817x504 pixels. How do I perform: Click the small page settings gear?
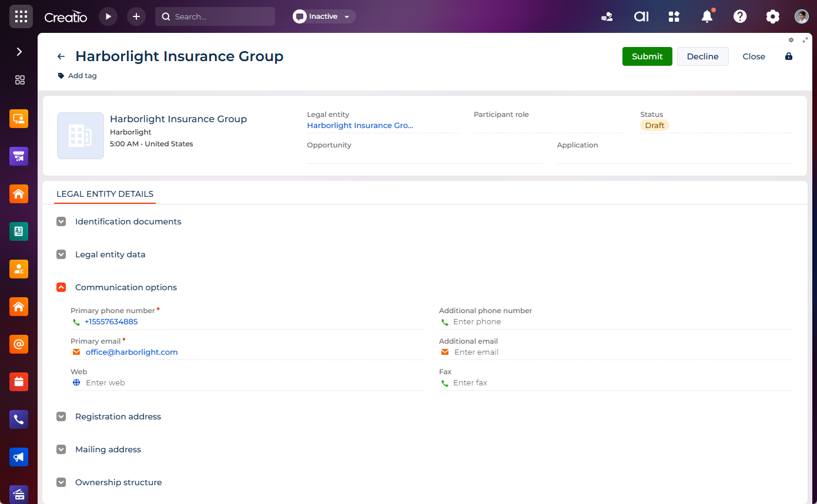click(791, 40)
